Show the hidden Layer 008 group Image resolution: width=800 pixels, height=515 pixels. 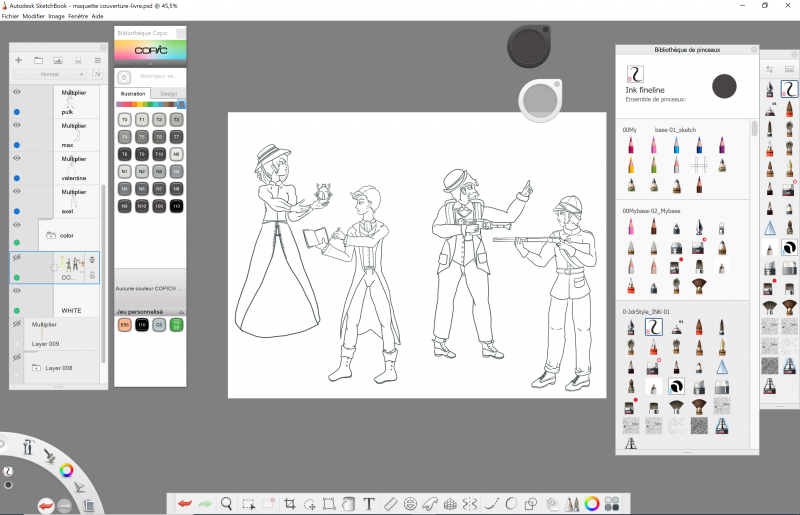coord(17,357)
